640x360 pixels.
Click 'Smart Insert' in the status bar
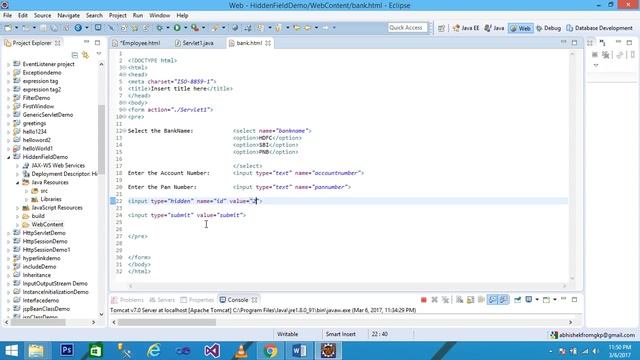pyautogui.click(x=340, y=334)
